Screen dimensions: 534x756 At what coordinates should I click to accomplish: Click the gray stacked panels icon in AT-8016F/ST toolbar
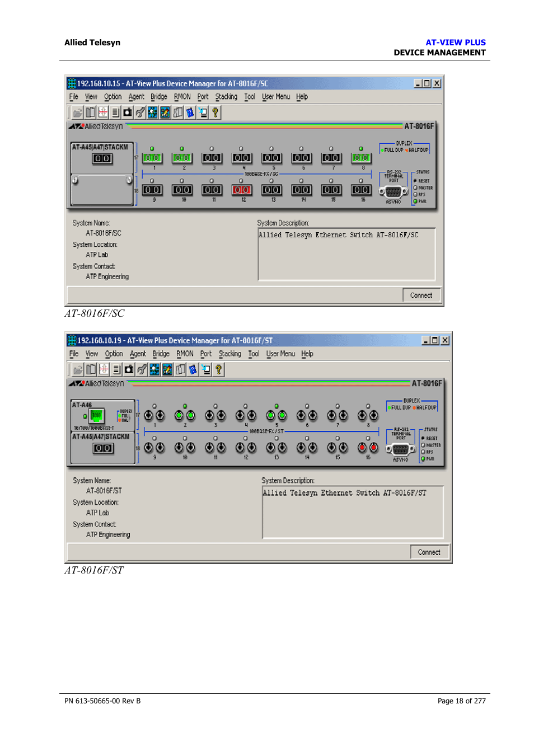[180, 369]
